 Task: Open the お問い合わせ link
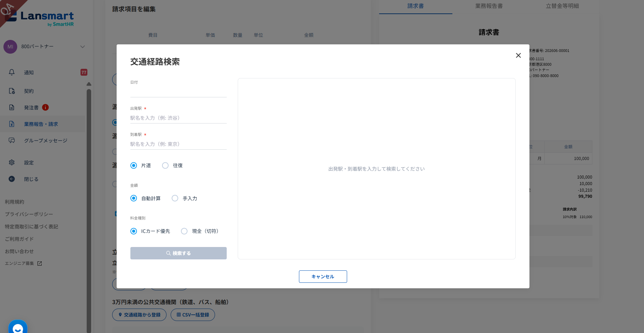pos(19,251)
